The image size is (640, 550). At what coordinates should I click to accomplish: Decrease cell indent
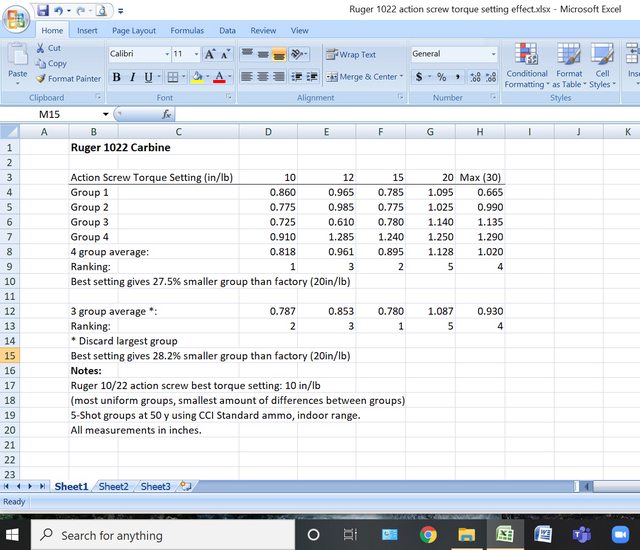pyautogui.click(x=297, y=77)
